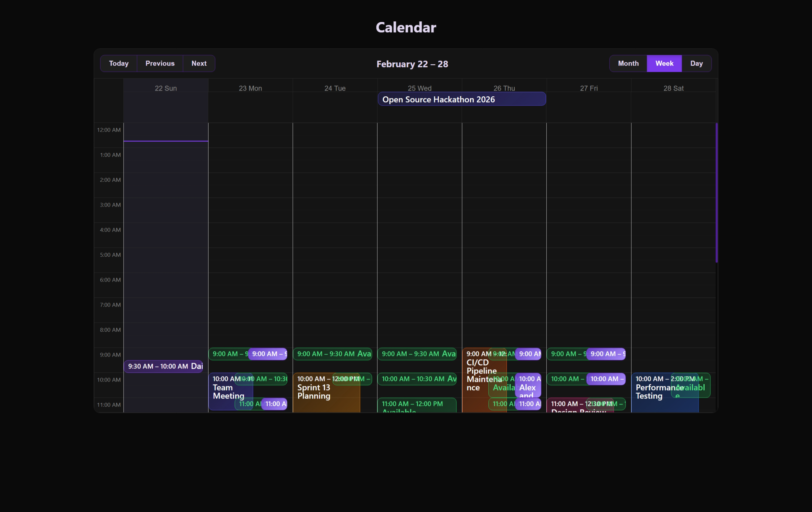Switch to Month view
This screenshot has width=812, height=512.
click(627, 63)
